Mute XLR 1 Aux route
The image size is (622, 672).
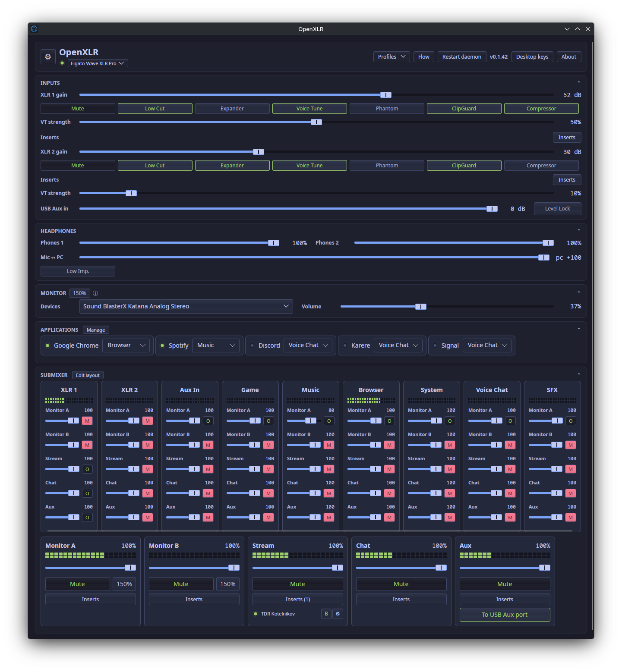click(87, 518)
